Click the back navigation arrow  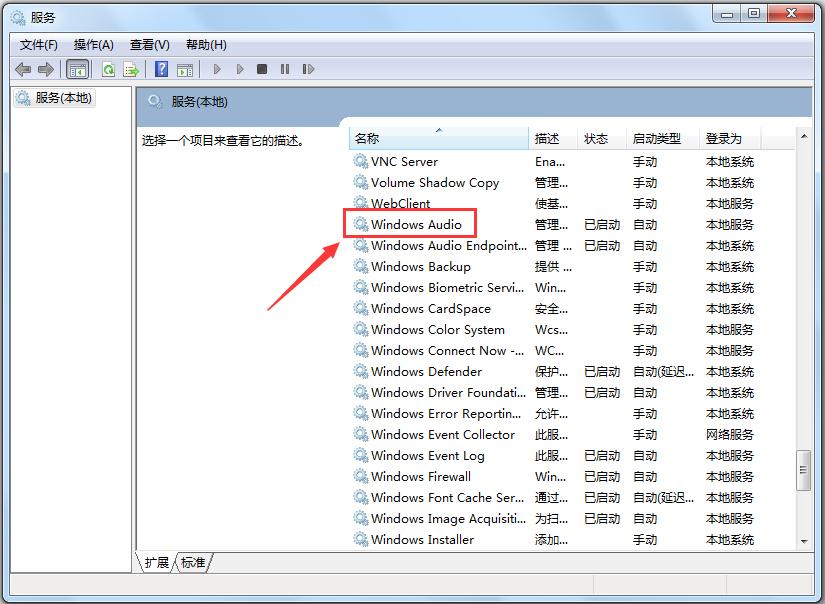pyautogui.click(x=22, y=68)
